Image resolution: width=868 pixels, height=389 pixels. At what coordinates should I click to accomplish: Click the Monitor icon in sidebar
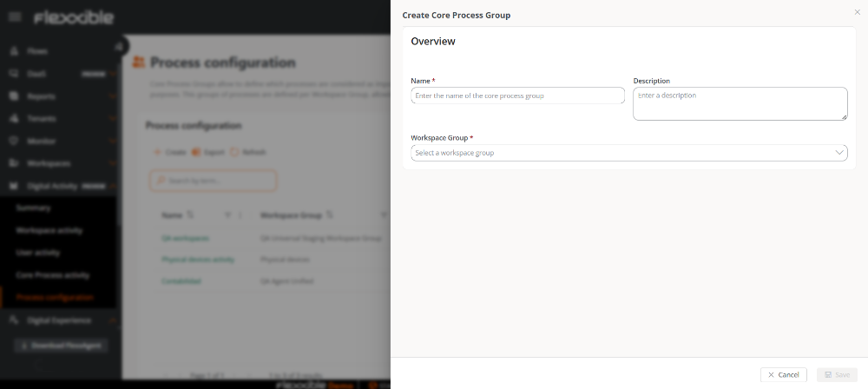[15, 141]
